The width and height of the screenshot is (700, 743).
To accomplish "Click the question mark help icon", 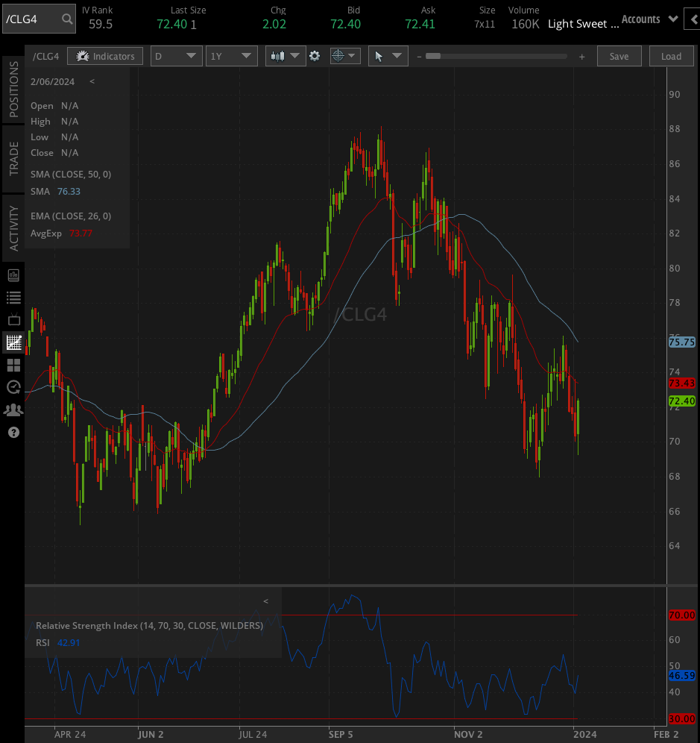I will [x=13, y=432].
